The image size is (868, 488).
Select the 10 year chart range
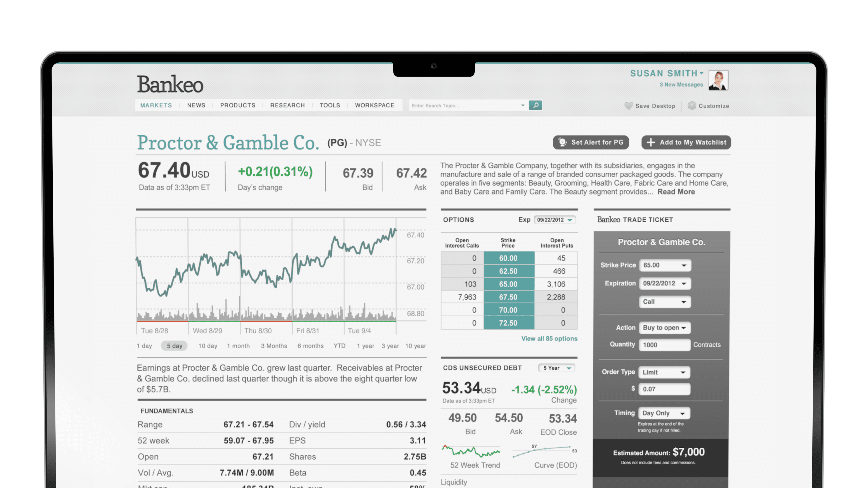[415, 346]
